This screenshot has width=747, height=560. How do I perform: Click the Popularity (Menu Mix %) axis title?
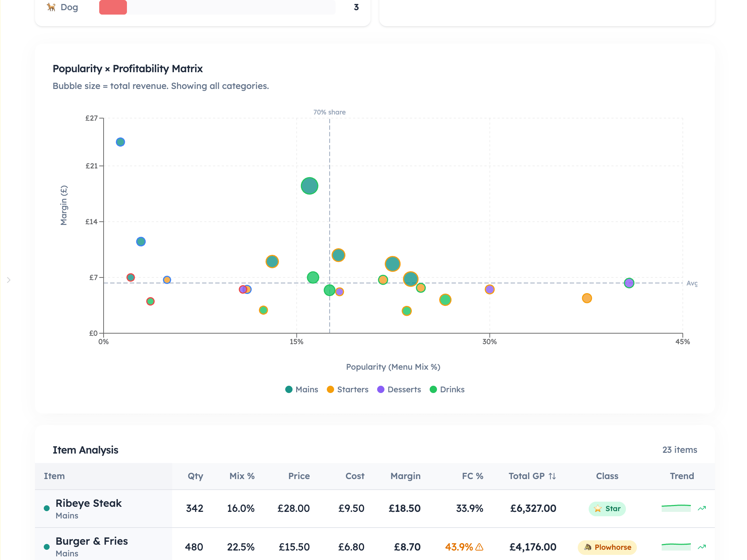coord(393,367)
